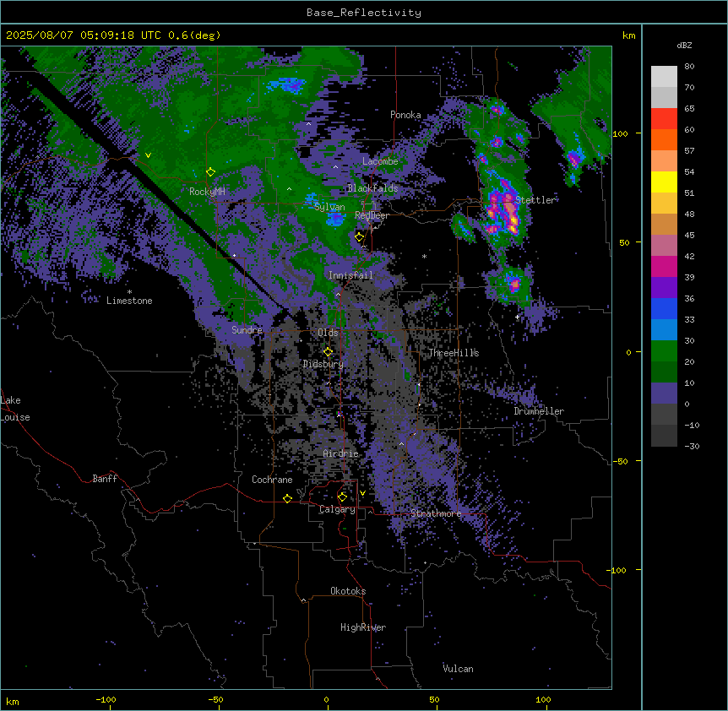Viewport: 728px width, 711px height.
Task: Click the -100 tick on bottom axis
Action: (106, 699)
